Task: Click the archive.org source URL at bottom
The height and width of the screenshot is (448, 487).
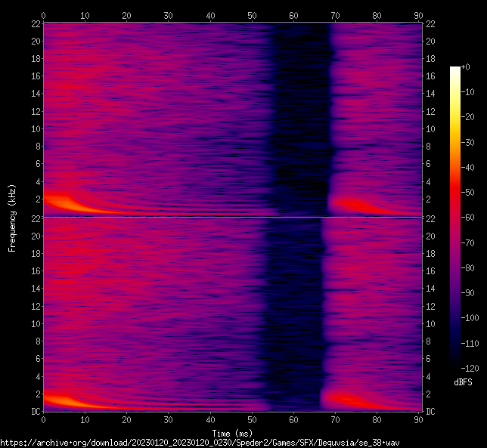Action: point(200,442)
